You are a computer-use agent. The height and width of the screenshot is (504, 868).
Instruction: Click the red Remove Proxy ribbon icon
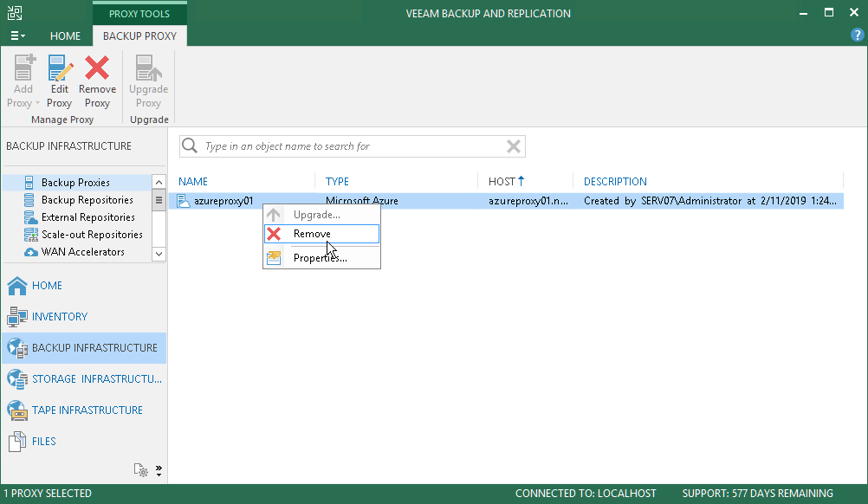(x=97, y=68)
